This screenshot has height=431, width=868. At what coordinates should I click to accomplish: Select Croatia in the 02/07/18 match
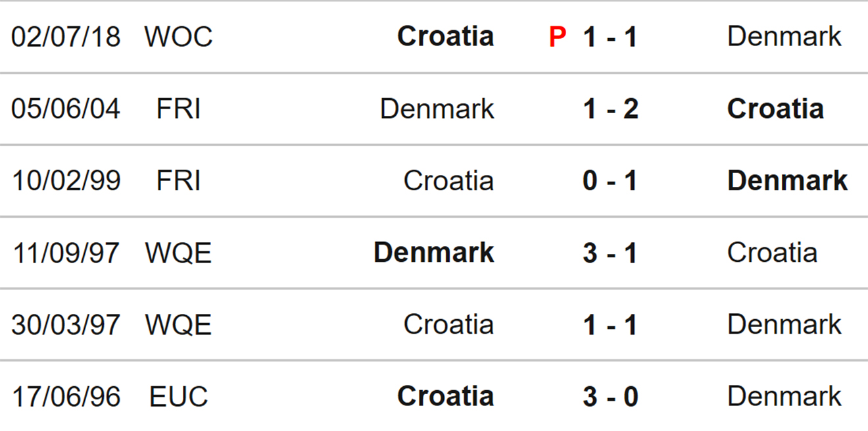click(445, 36)
